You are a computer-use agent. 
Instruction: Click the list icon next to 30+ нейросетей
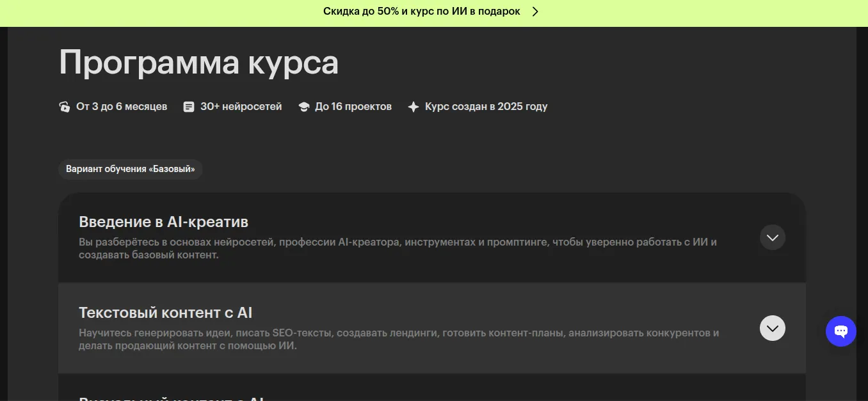coord(188,107)
